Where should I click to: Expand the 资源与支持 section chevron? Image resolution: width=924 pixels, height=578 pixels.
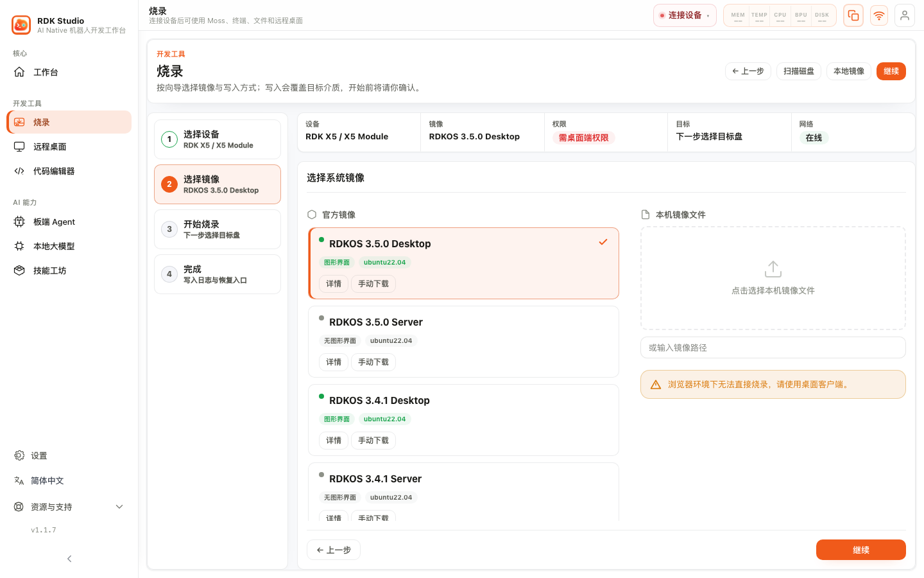click(x=119, y=507)
